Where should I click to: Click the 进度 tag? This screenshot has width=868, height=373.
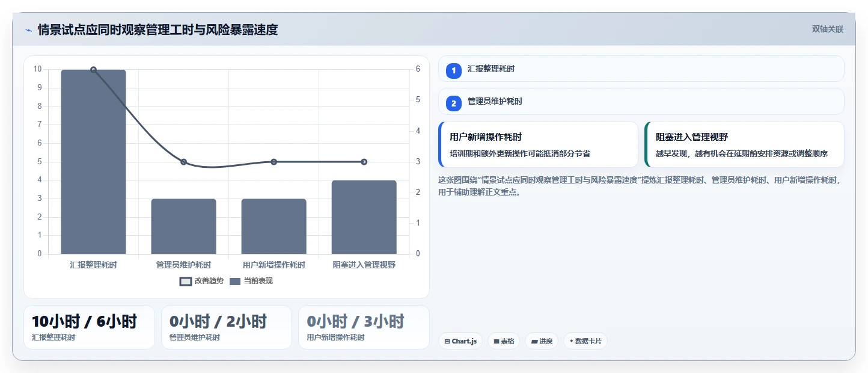pos(542,341)
